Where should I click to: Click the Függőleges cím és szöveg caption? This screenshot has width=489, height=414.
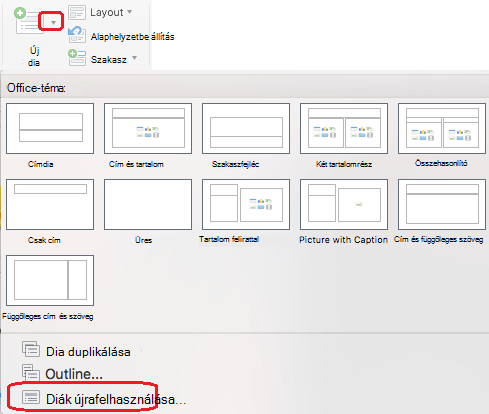pyautogui.click(x=48, y=316)
